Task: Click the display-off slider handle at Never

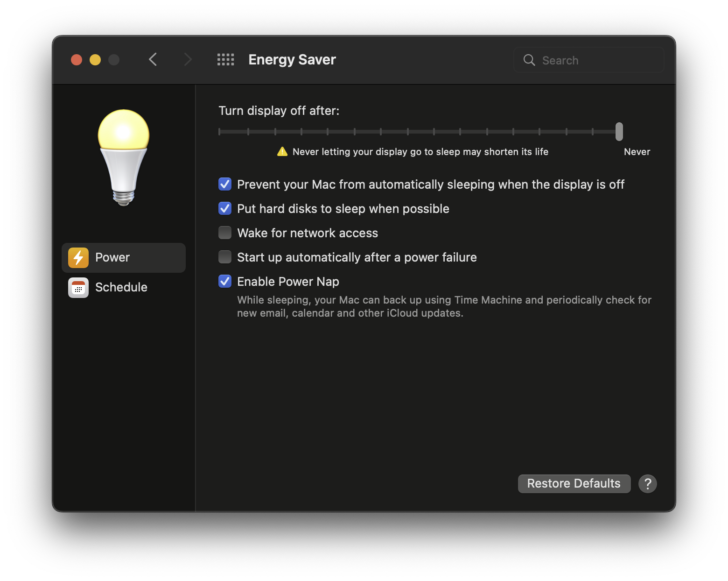Action: coord(619,132)
